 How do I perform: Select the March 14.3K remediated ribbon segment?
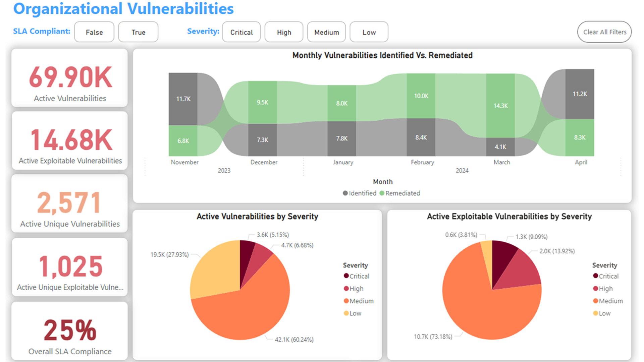500,106
